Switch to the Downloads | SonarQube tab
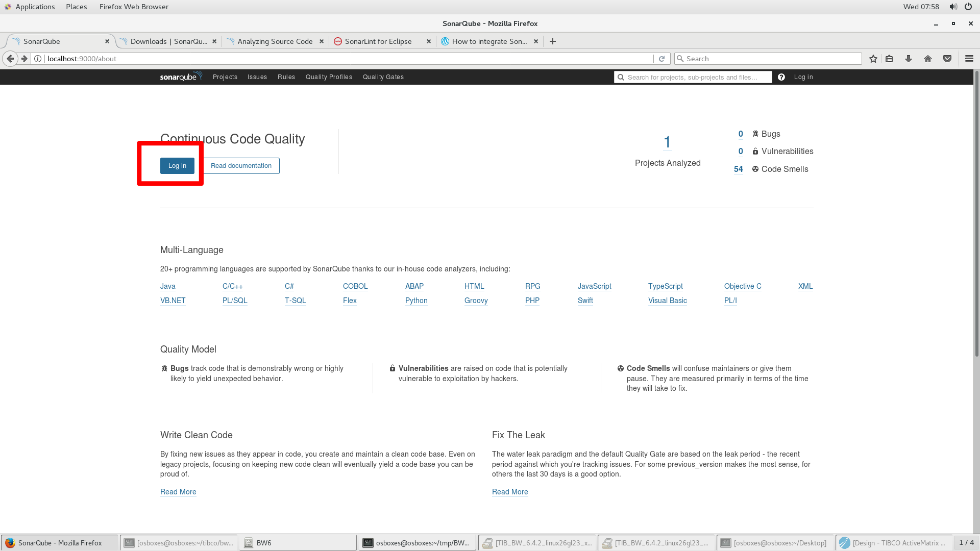This screenshot has height=551, width=980. (168, 41)
